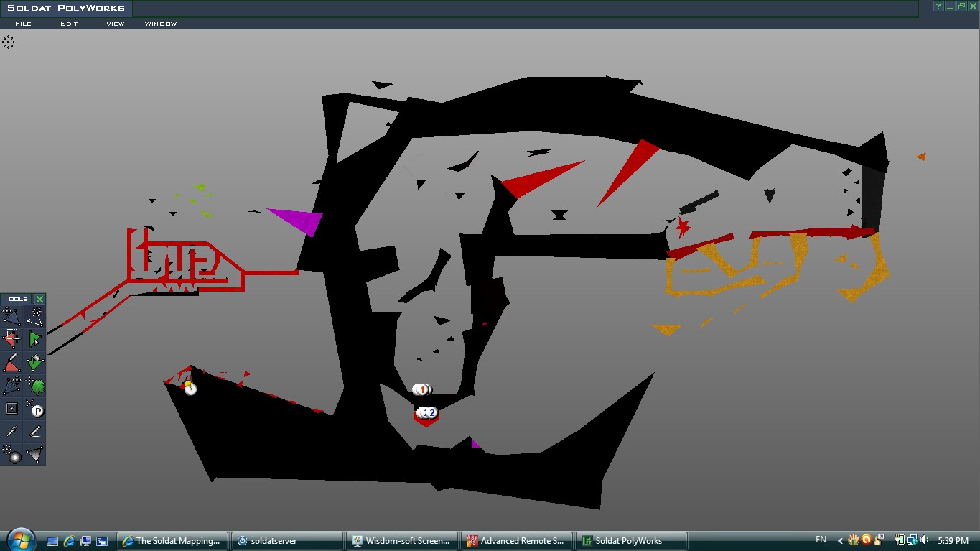Click the help question mark button
This screenshot has height=551, width=980.
point(938,6)
